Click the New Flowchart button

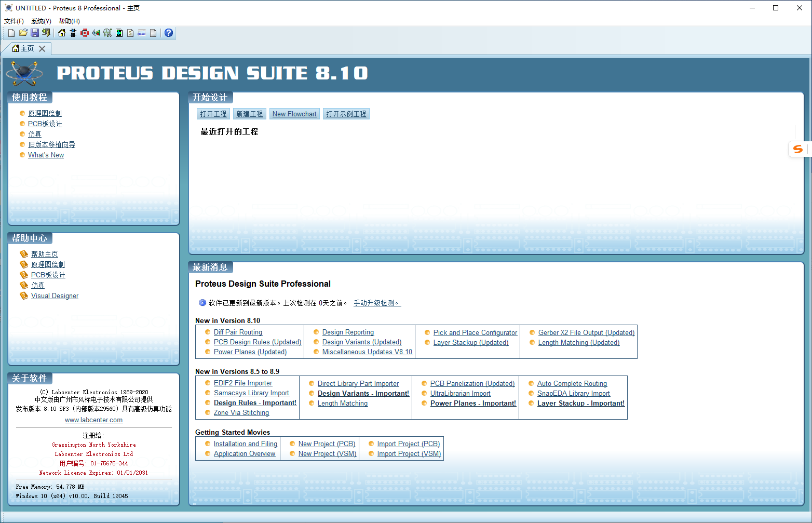294,114
